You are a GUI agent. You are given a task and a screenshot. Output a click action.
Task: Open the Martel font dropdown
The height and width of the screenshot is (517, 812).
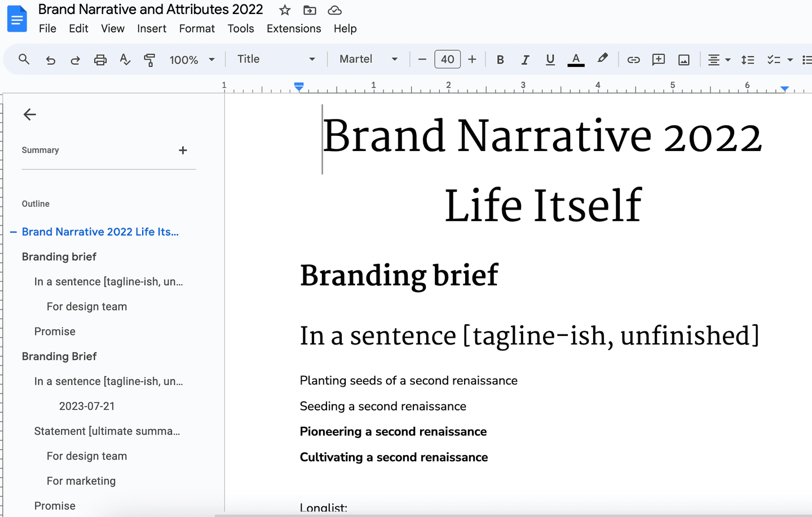[368, 59]
